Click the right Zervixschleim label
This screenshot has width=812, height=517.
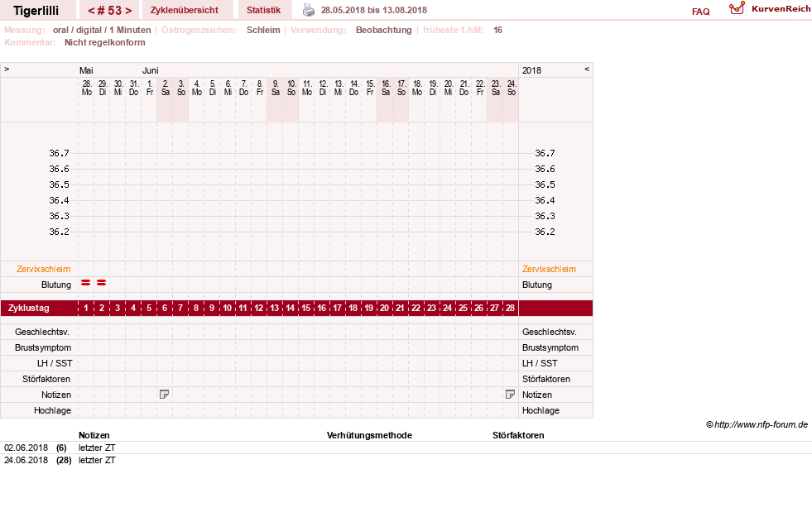(549, 269)
